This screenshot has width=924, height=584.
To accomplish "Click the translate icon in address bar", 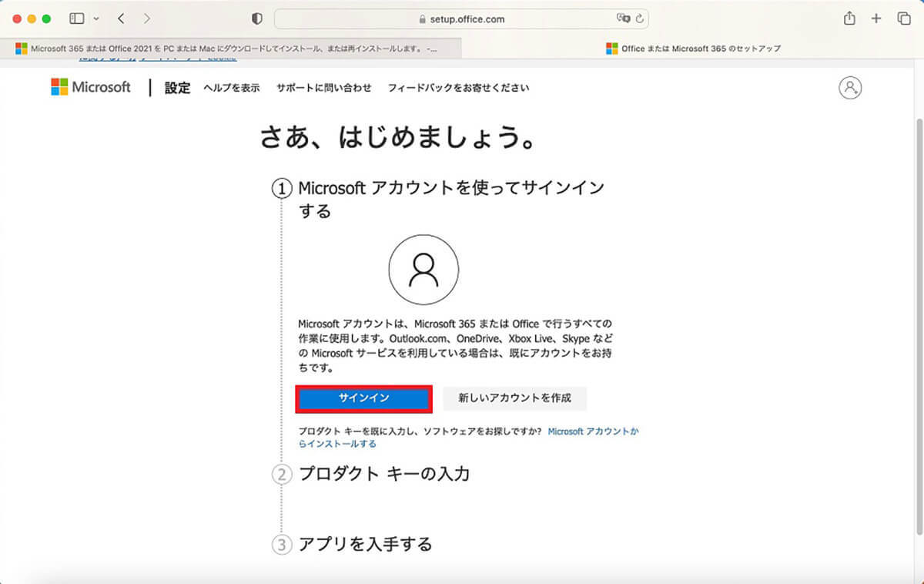I will [x=623, y=18].
